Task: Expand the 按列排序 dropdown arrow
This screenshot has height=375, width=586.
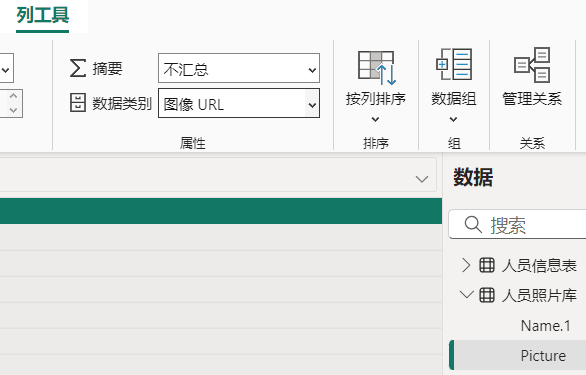Action: [x=376, y=119]
